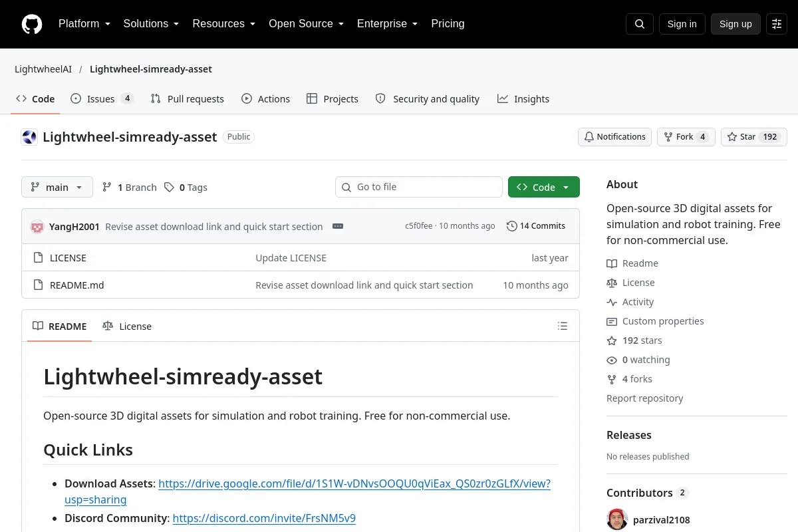
Task: Open the LightwheelAI owner link
Action: tap(43, 69)
